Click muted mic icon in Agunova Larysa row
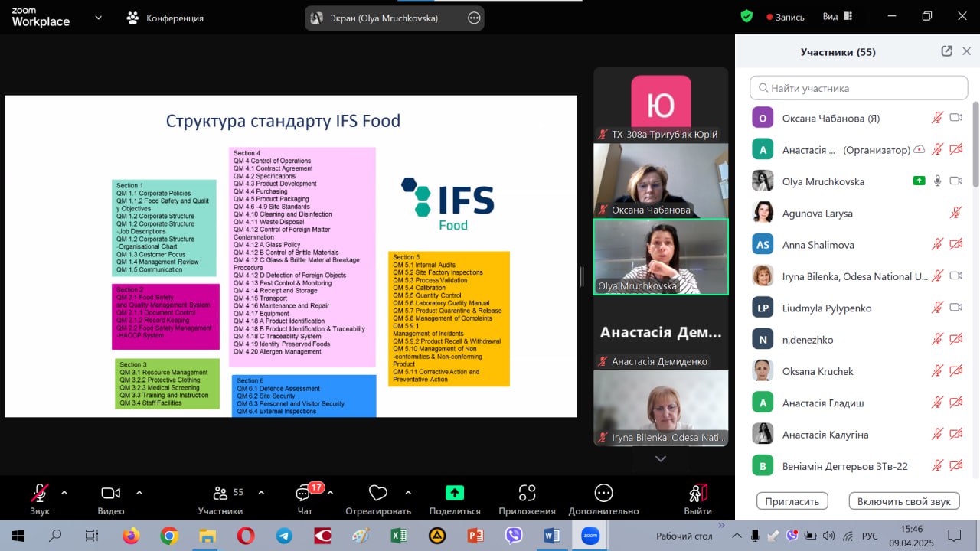The width and height of the screenshot is (980, 551). (x=955, y=213)
